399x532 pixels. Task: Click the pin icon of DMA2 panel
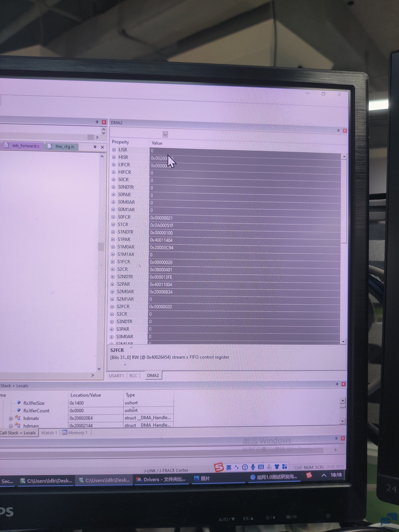[x=338, y=131]
